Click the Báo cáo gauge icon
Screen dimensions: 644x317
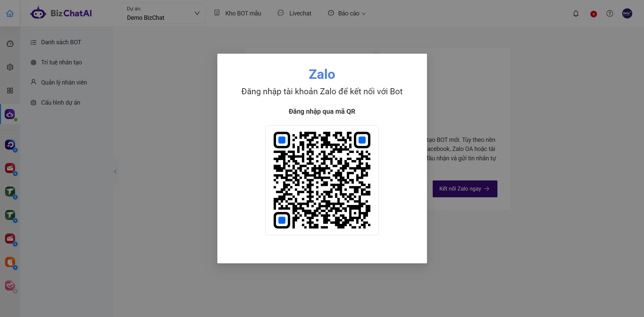click(331, 13)
